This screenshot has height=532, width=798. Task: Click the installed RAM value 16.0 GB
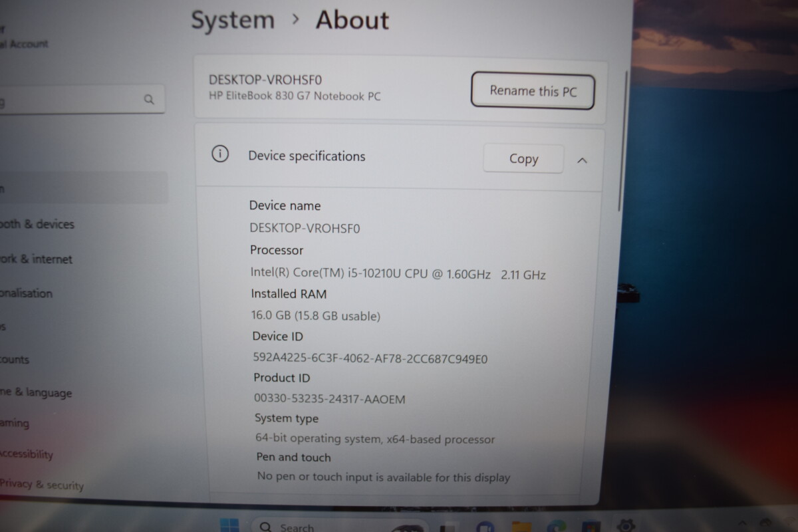point(316,315)
